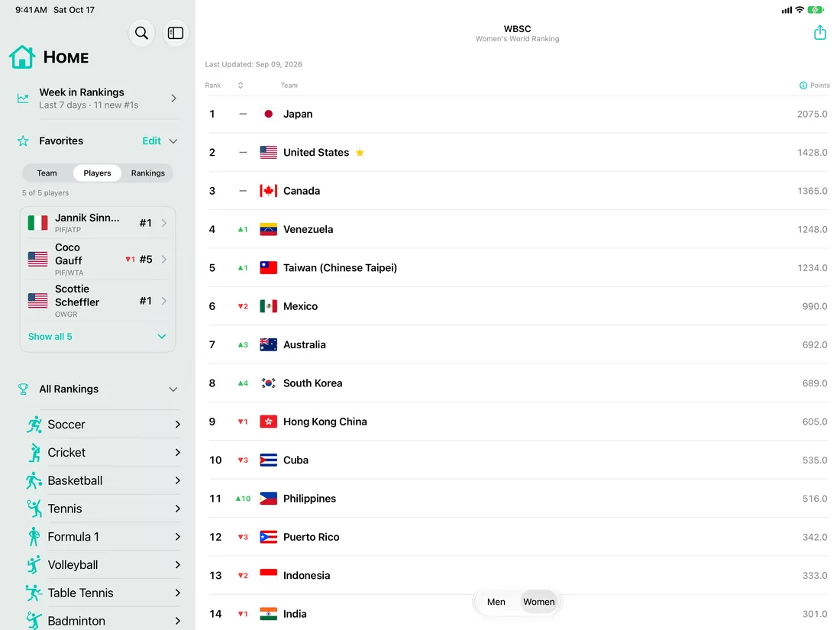Viewport: 840px width, 630px height.
Task: Switch ranking to Men
Action: click(496, 602)
